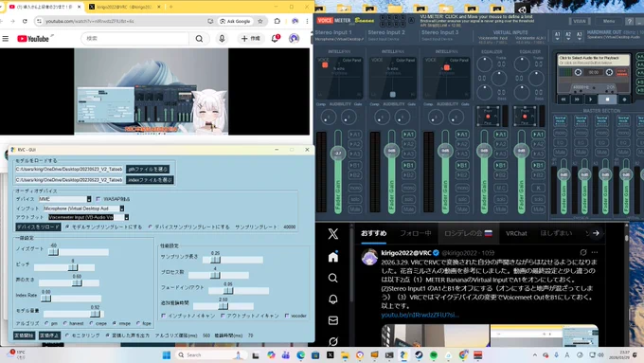Switch to the フォロー中 tab on X
Viewport: 644px width, 363px height.
coord(415,233)
